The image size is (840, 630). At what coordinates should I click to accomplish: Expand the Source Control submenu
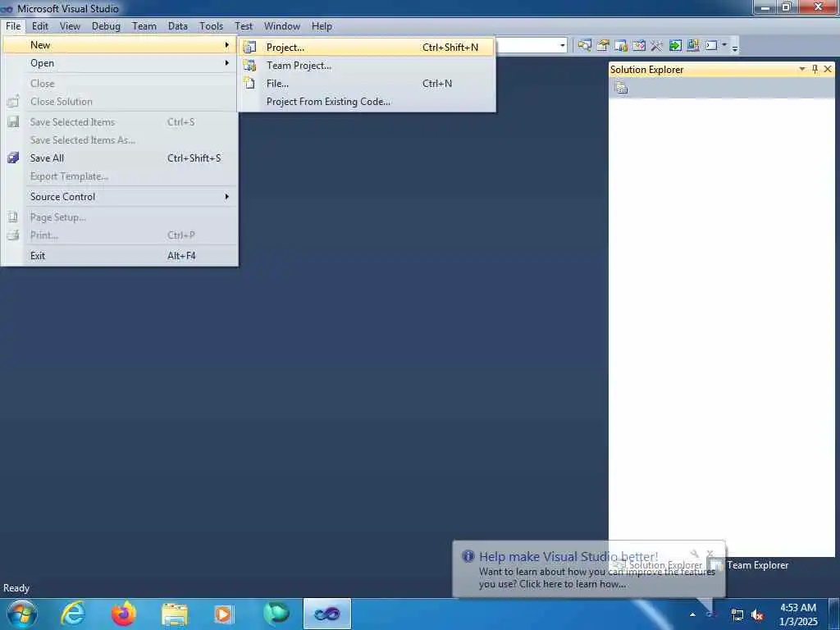click(x=120, y=197)
